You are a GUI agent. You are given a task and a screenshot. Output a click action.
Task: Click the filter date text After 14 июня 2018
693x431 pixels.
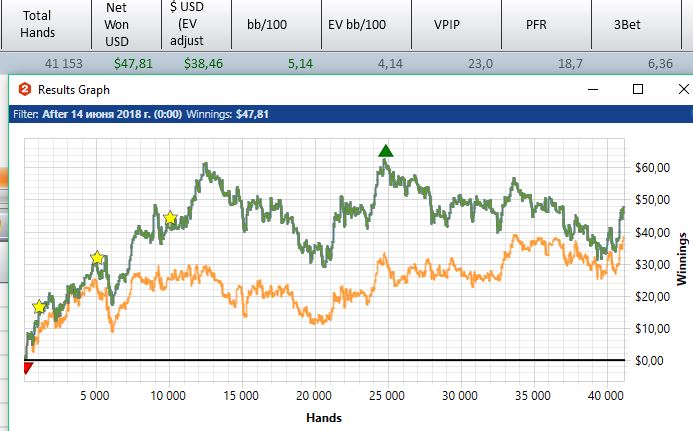click(x=112, y=114)
